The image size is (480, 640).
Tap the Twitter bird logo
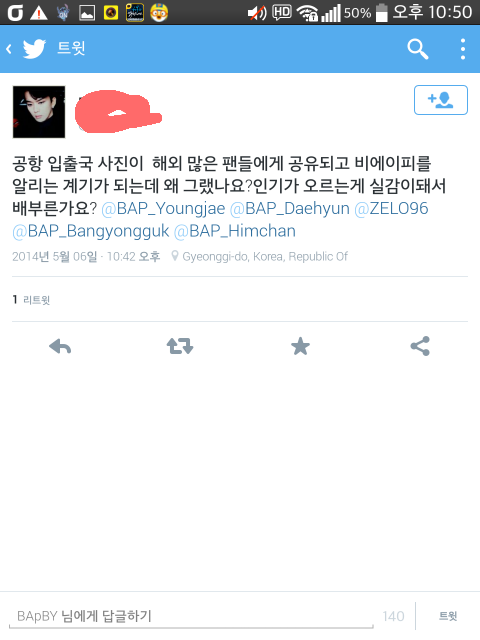(x=34, y=49)
